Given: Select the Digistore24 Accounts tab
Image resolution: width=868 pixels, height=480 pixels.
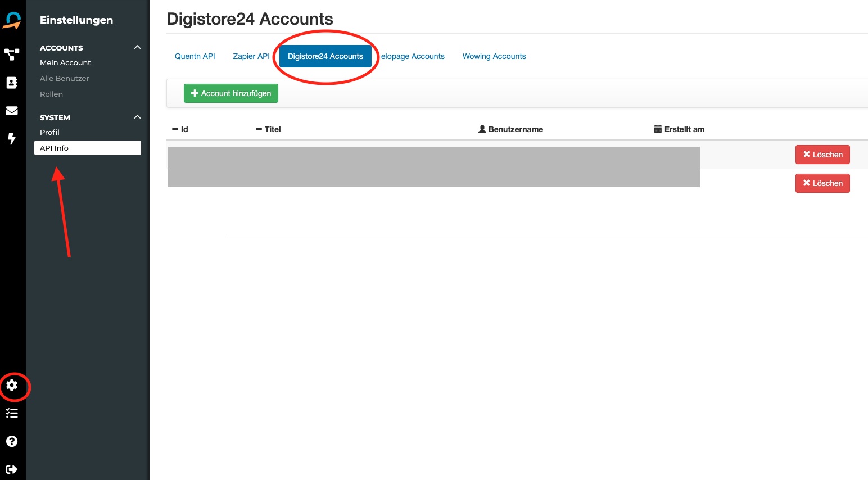Looking at the screenshot, I should (x=325, y=56).
